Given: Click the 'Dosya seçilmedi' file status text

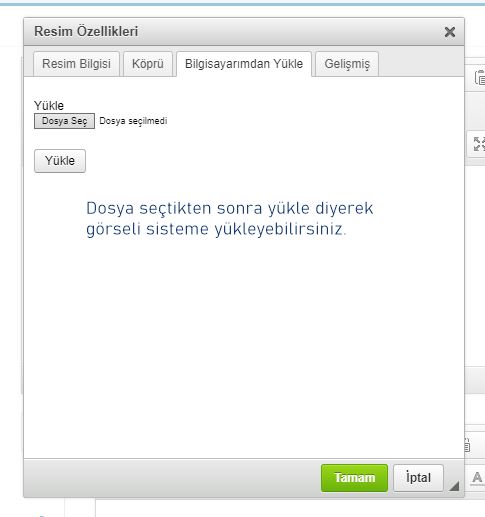Looking at the screenshot, I should point(133,121).
